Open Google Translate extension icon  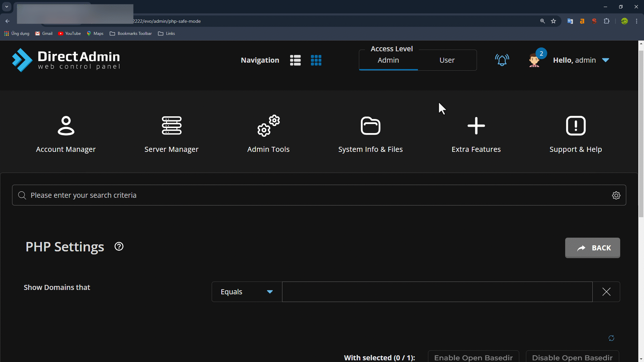click(x=570, y=21)
